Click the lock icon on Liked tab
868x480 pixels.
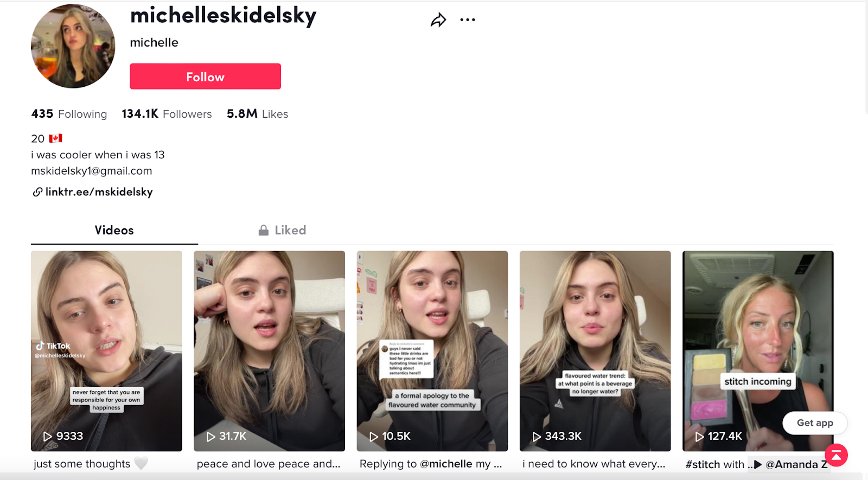click(x=264, y=230)
